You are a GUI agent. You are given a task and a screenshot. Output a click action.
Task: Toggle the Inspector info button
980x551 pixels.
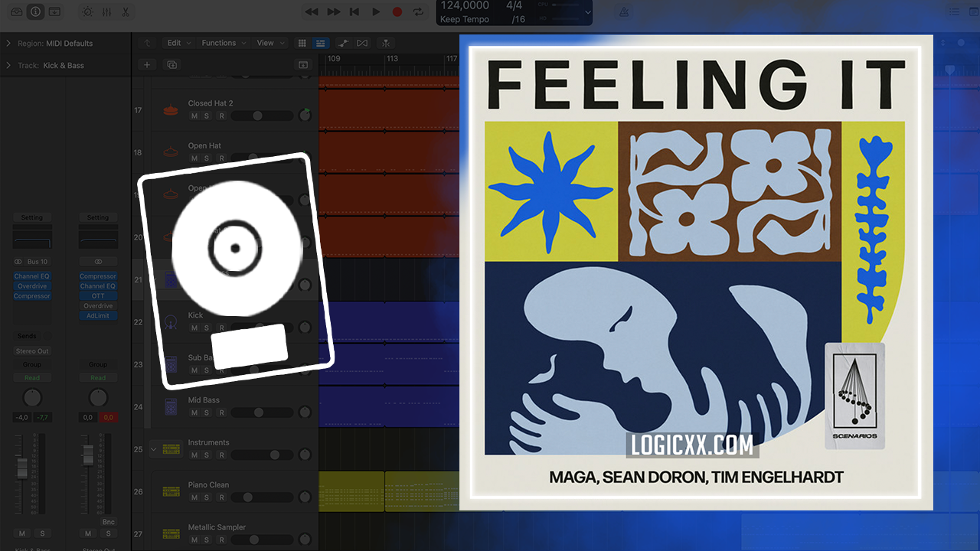(x=36, y=11)
